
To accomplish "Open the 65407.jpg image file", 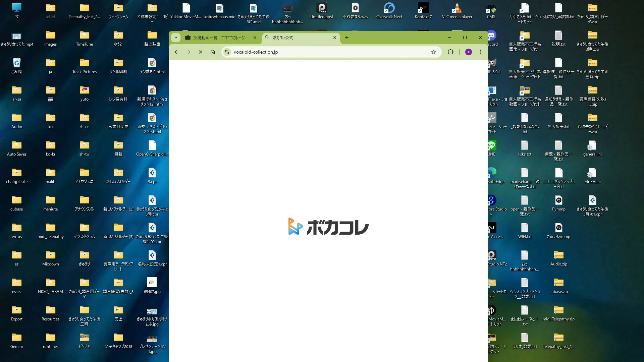I will [152, 285].
